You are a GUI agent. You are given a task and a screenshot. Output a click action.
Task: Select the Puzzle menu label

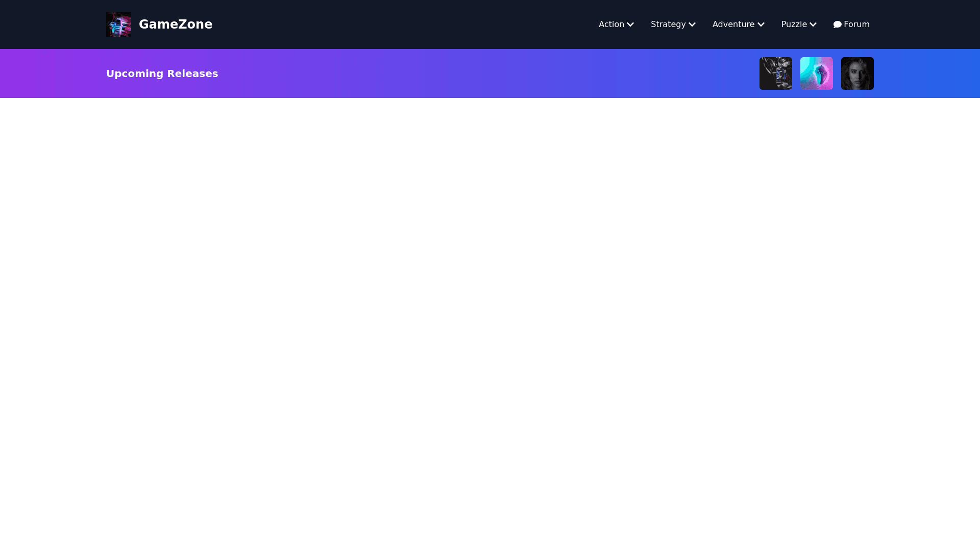coord(794,24)
